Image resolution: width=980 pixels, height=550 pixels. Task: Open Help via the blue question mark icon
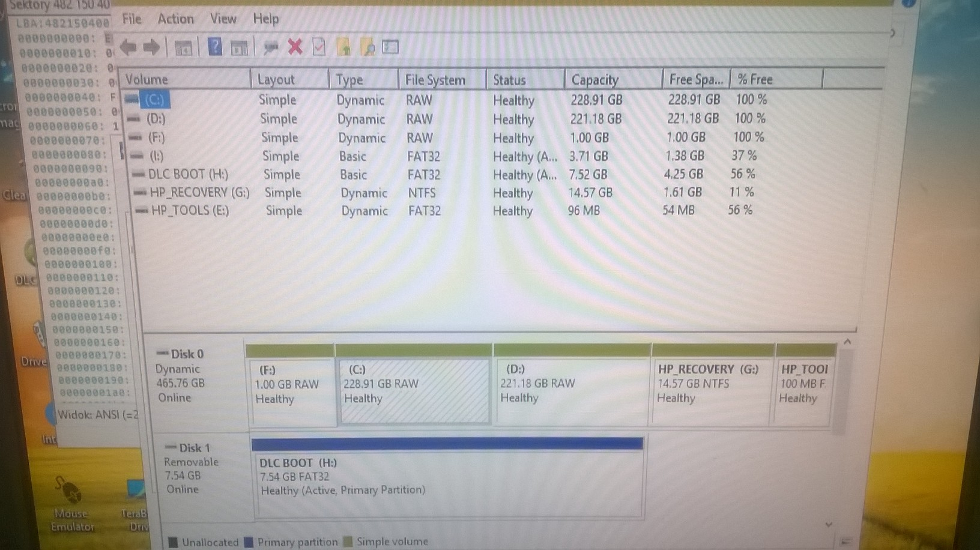coord(215,46)
